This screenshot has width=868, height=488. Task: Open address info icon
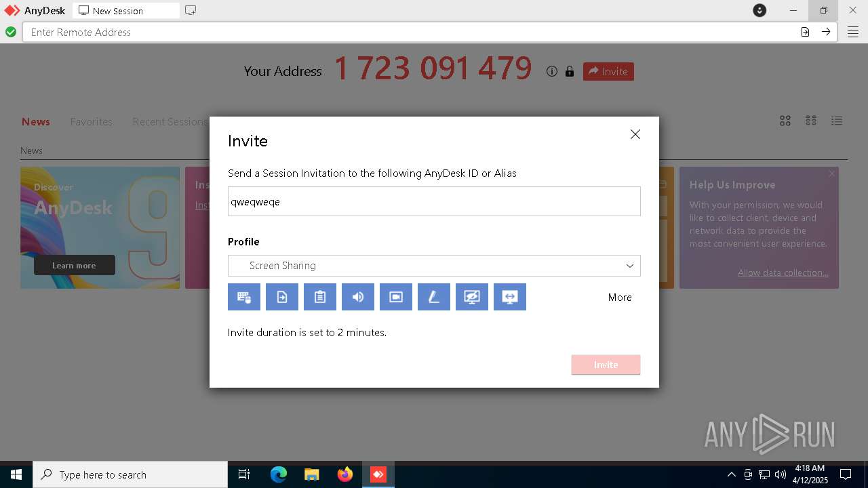pos(552,71)
